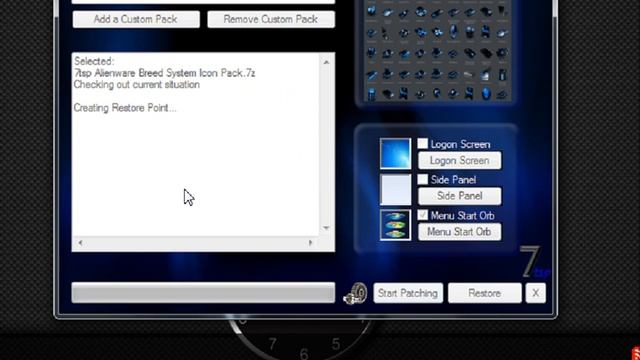This screenshot has height=360, width=640.
Task: Uncheck the Menu Start Orb checkbox
Action: pos(422,215)
